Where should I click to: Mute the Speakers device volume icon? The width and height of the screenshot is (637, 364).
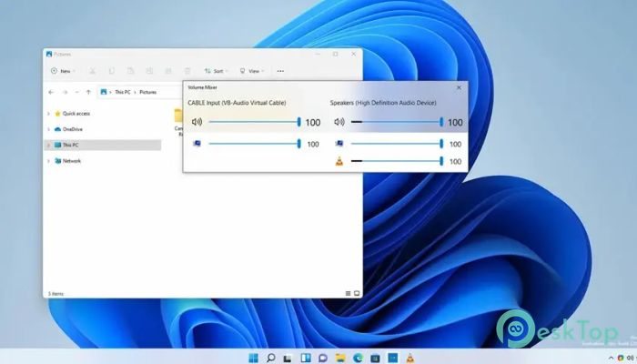339,122
